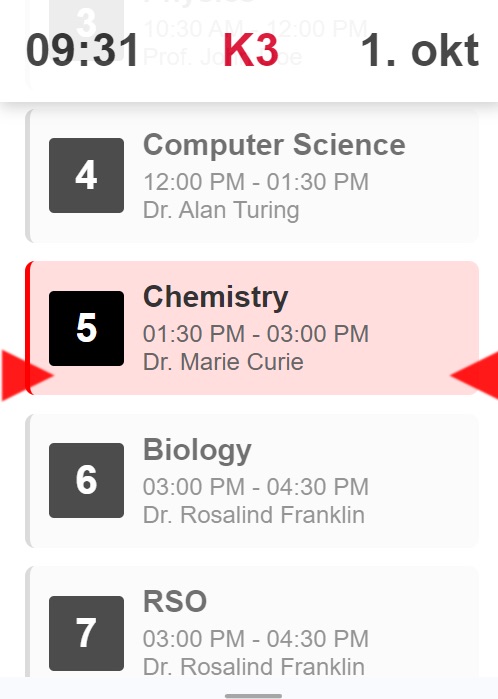The width and height of the screenshot is (498, 699).
Task: Open the highlighted Chemistry lesson card
Action: point(252,328)
